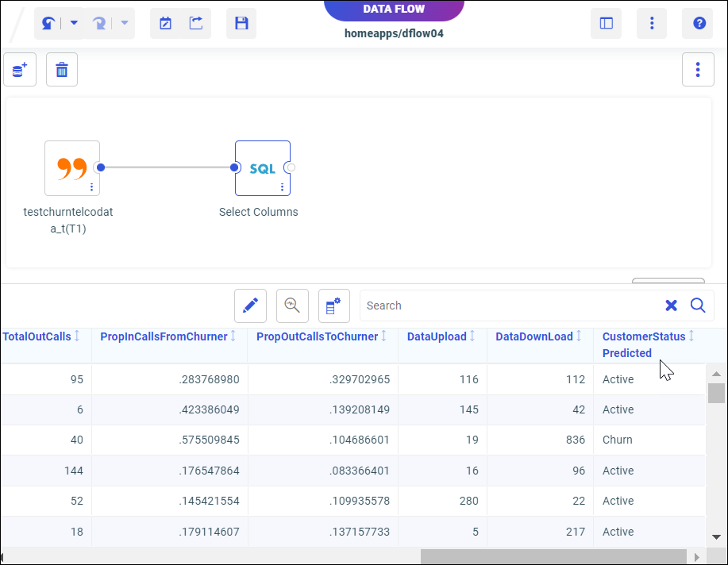The height and width of the screenshot is (565, 728).
Task: Open the help question mark icon
Action: (699, 23)
